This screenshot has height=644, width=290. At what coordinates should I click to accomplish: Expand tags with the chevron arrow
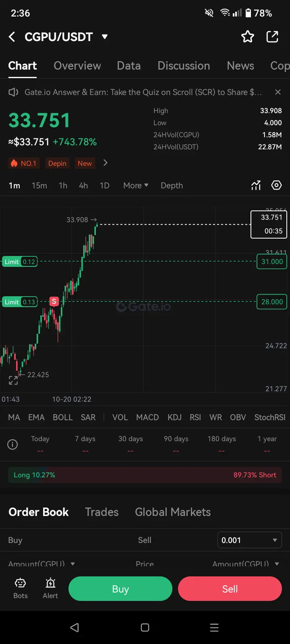(106, 163)
